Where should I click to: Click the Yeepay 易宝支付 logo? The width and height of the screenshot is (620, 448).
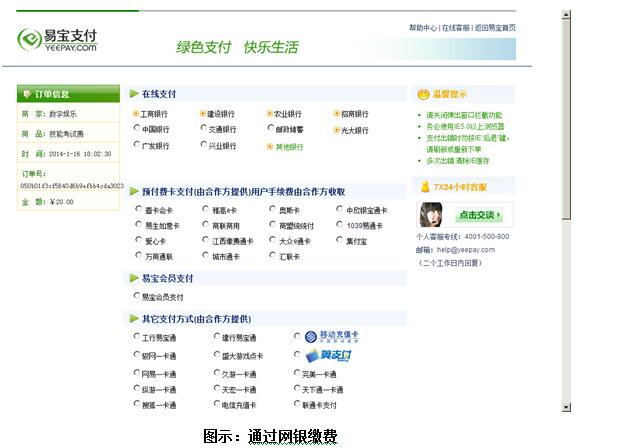point(57,40)
